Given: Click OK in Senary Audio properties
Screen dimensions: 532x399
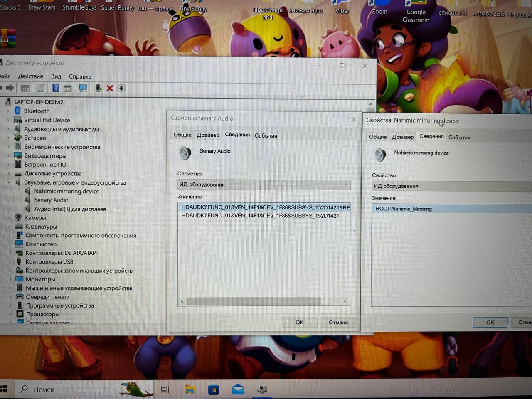Looking at the screenshot, I should click(300, 322).
